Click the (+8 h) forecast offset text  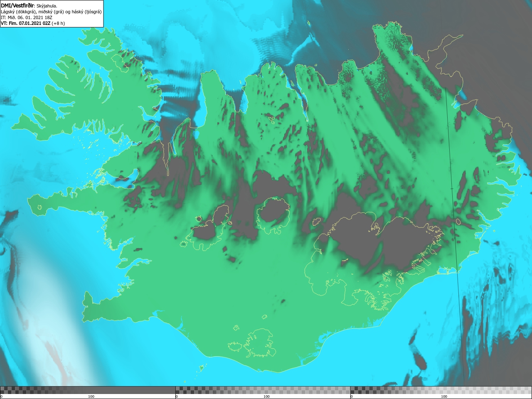[x=58, y=23]
